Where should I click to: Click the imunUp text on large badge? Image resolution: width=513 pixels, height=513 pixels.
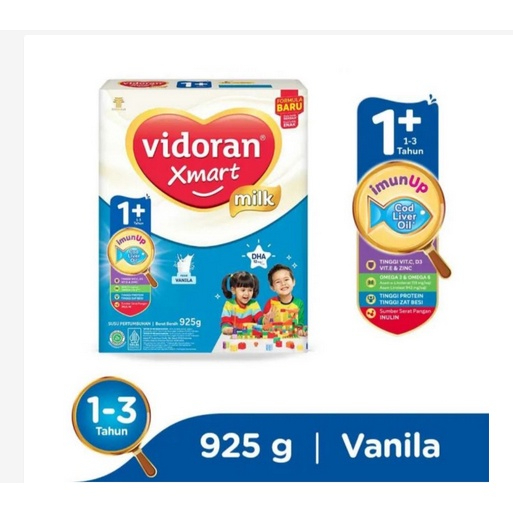point(399,185)
